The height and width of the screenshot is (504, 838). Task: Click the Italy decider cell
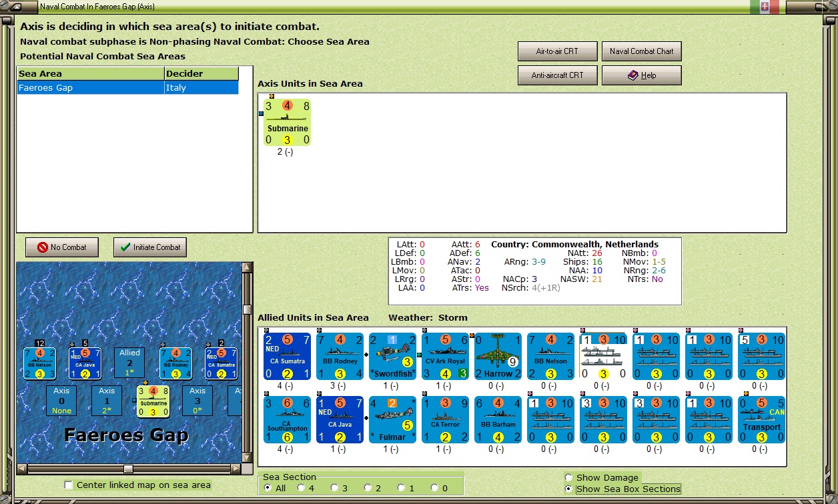click(201, 87)
